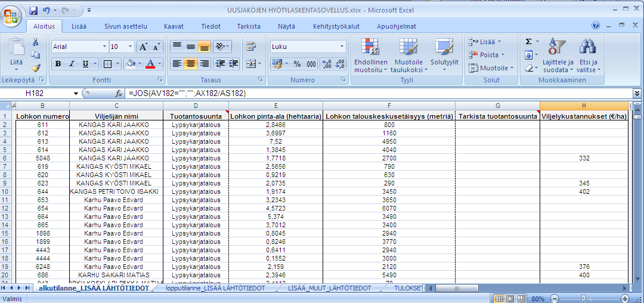Expand the Name Box dropdown
Image resolution: width=644 pixels, height=303 pixels.
76,94
